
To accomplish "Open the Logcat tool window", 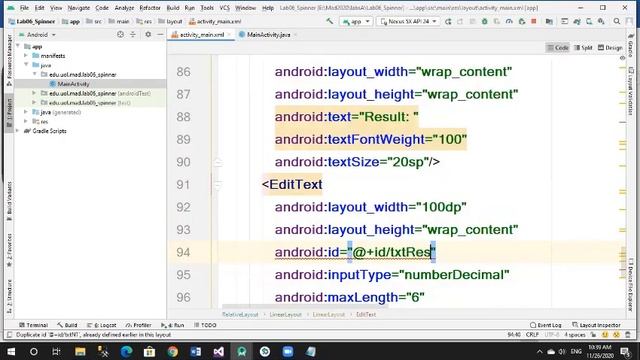I will click(102, 325).
